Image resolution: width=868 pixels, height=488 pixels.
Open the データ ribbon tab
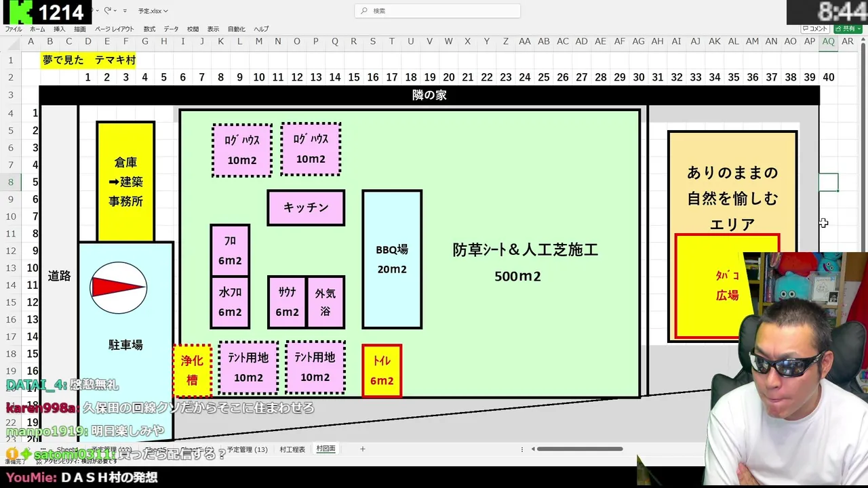coord(171,29)
